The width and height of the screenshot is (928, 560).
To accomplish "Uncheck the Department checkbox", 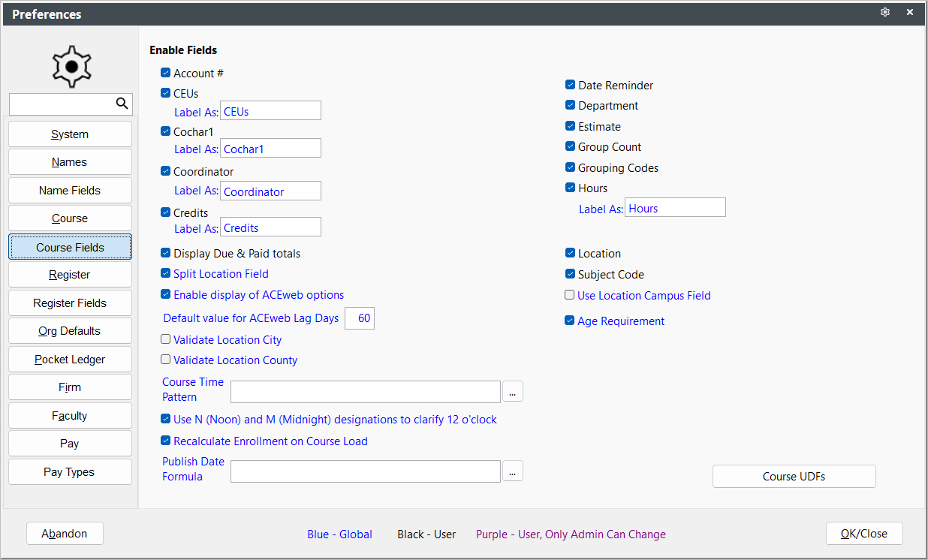I will [x=571, y=105].
